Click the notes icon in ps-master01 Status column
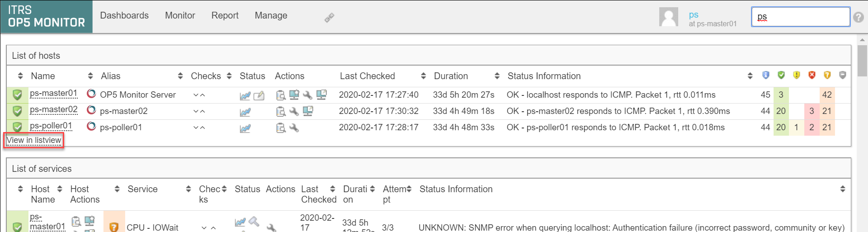The height and width of the screenshot is (232, 868). pos(259,95)
